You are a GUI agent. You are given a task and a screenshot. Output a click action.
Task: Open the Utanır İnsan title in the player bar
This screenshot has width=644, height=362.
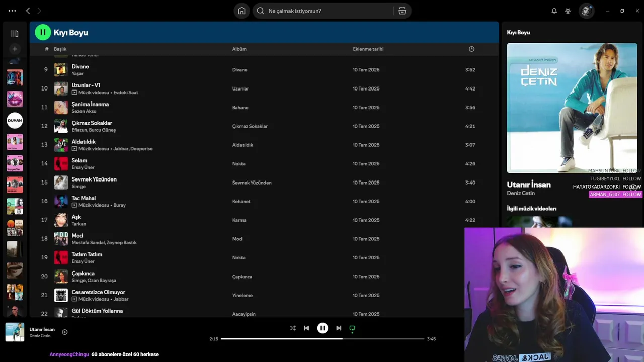(42, 329)
